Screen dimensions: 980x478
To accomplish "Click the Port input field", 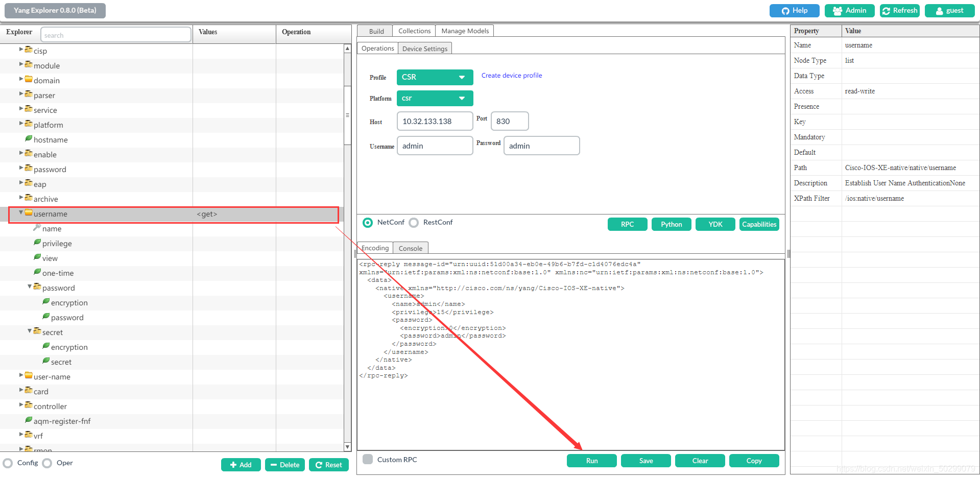I will [x=510, y=121].
